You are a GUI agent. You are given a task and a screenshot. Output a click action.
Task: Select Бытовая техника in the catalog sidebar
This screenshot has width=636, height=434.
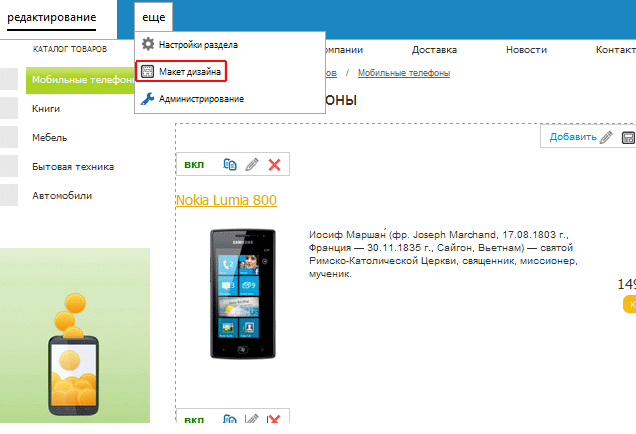73,167
